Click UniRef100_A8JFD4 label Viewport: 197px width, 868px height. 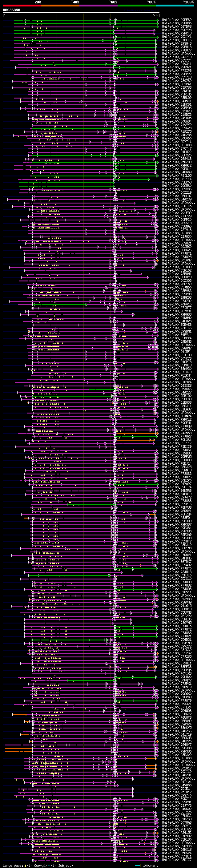177,518
